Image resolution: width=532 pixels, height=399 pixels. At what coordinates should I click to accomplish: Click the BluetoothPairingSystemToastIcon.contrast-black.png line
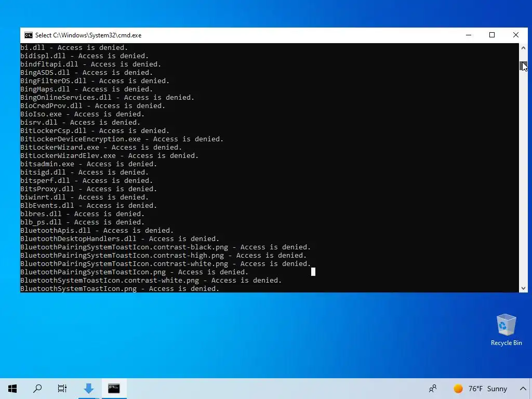(x=166, y=247)
